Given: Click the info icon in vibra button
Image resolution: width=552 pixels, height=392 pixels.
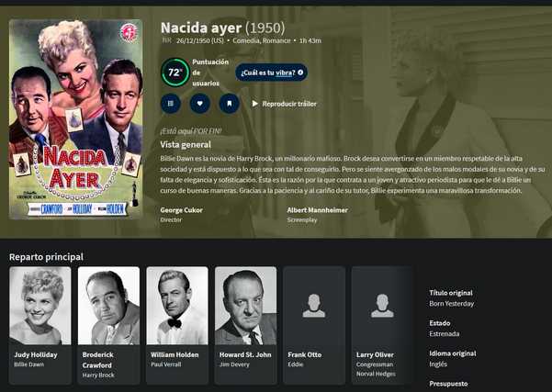Looking at the screenshot, I should tap(300, 73).
